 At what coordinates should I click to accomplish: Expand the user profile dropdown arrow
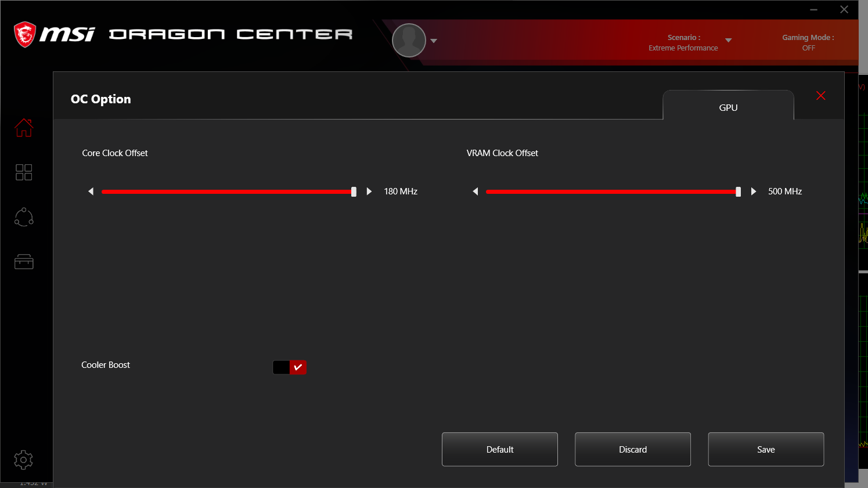(x=434, y=41)
